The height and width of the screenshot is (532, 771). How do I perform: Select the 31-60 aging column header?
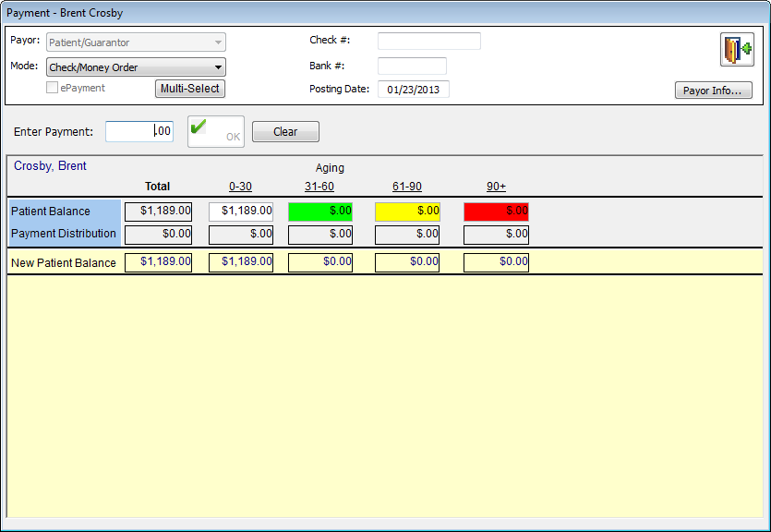319,187
